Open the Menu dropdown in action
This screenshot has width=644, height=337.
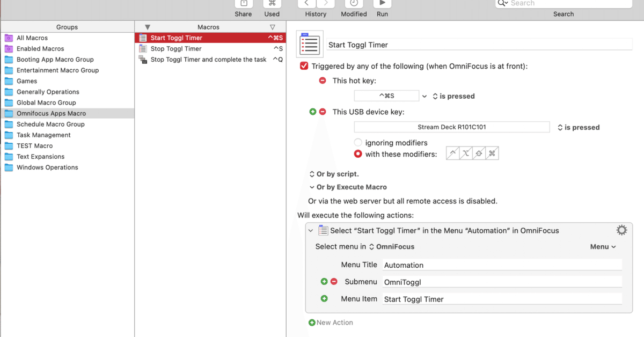[x=603, y=247]
